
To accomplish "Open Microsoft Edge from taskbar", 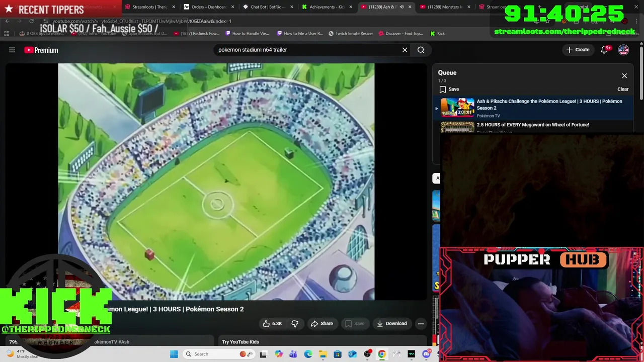I will click(x=308, y=354).
